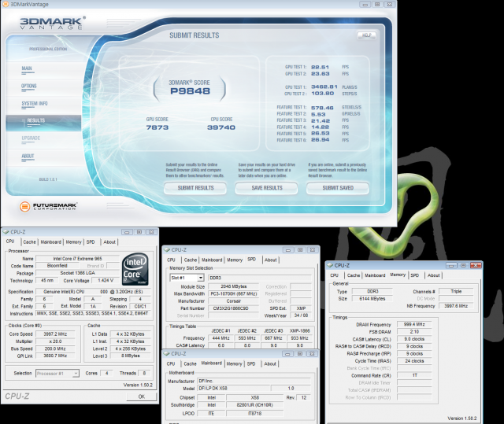The height and width of the screenshot is (424, 504).
Task: Click the NB Frequency value 3997.6 MHz
Action: 456,306
